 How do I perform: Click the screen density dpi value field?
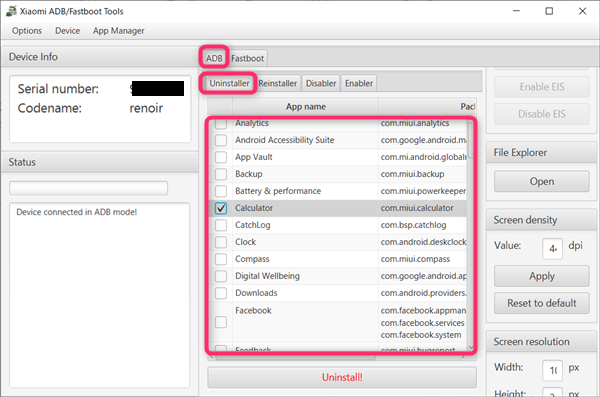point(552,249)
